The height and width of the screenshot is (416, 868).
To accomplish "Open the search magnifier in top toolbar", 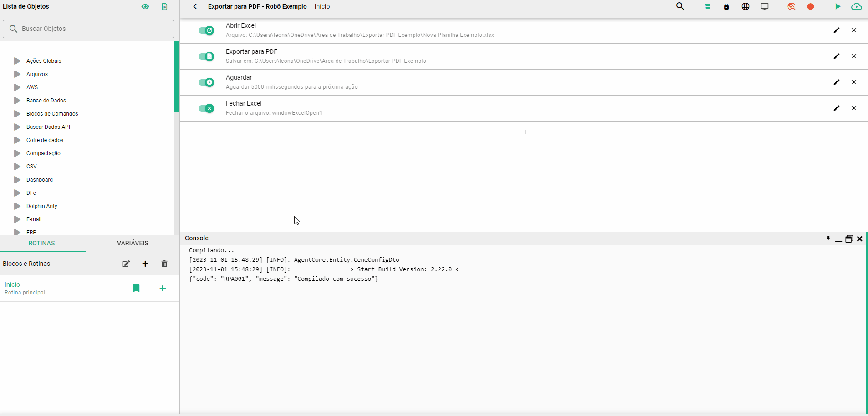I will 680,6.
